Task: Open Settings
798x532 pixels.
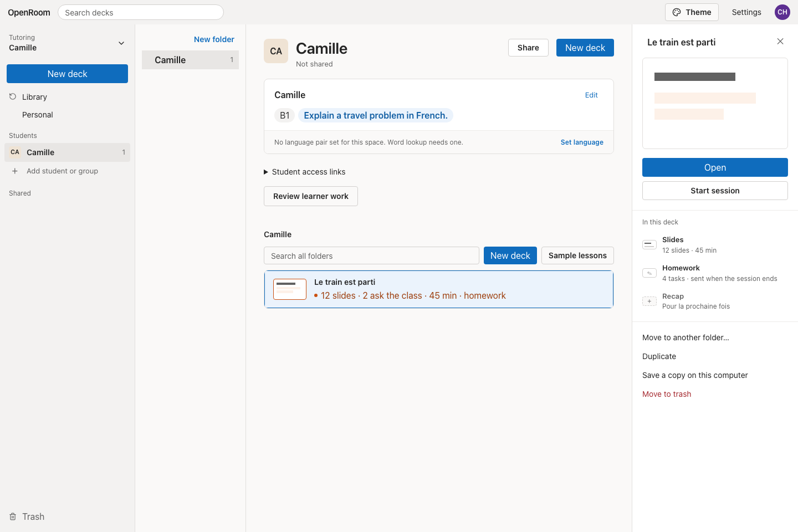Action: (x=746, y=12)
